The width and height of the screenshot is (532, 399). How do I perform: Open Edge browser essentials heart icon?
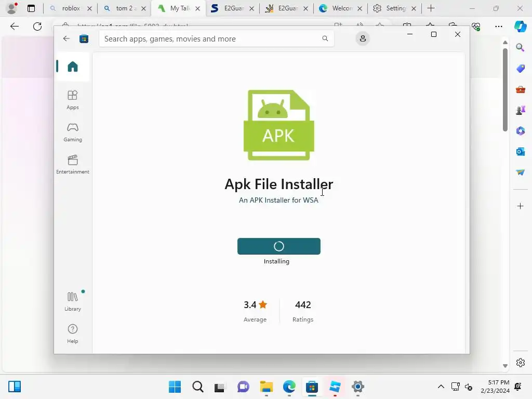476,26
